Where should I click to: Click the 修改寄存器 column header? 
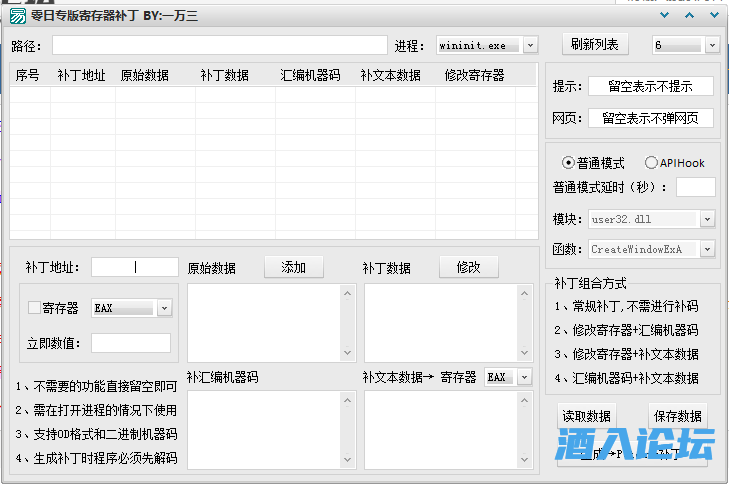pyautogui.click(x=474, y=75)
